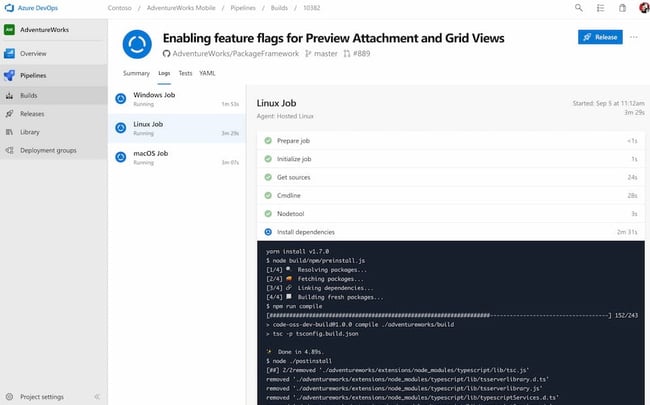Click the Release button
This screenshot has height=405, width=650.
click(x=599, y=37)
